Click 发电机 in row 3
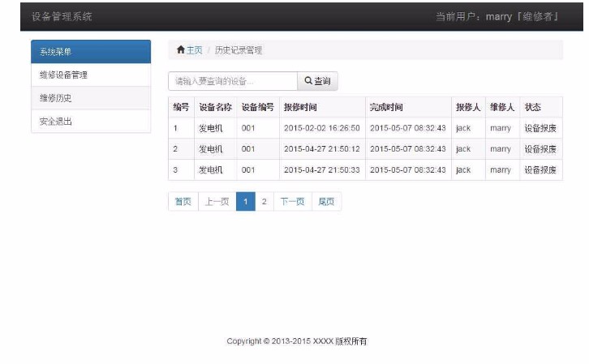This screenshot has width=589, height=364. click(211, 170)
